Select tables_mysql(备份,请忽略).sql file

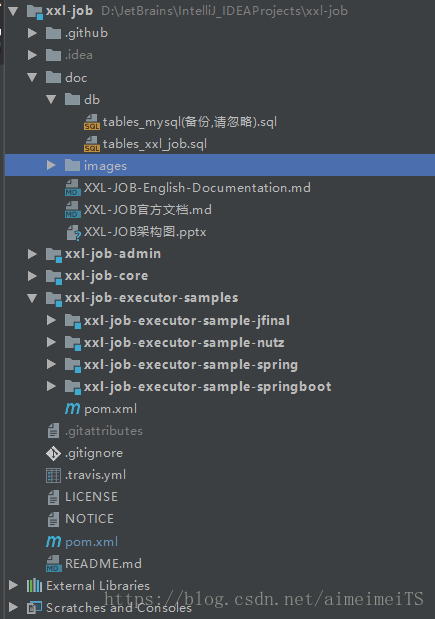click(x=189, y=122)
